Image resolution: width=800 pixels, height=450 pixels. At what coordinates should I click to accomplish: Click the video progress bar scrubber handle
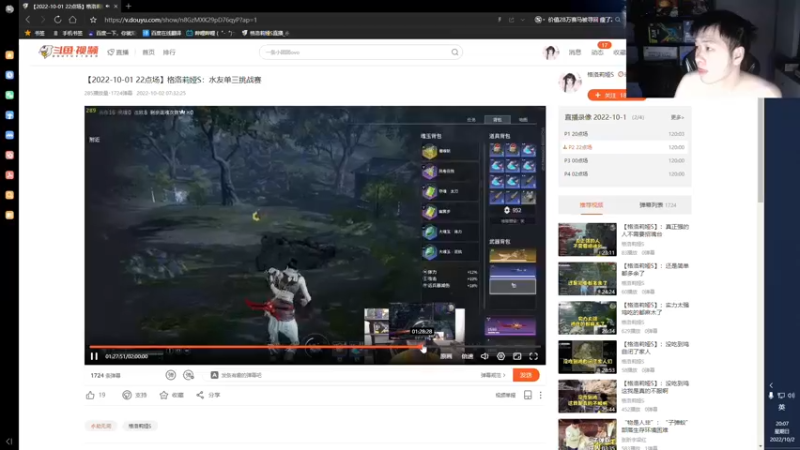coord(423,349)
